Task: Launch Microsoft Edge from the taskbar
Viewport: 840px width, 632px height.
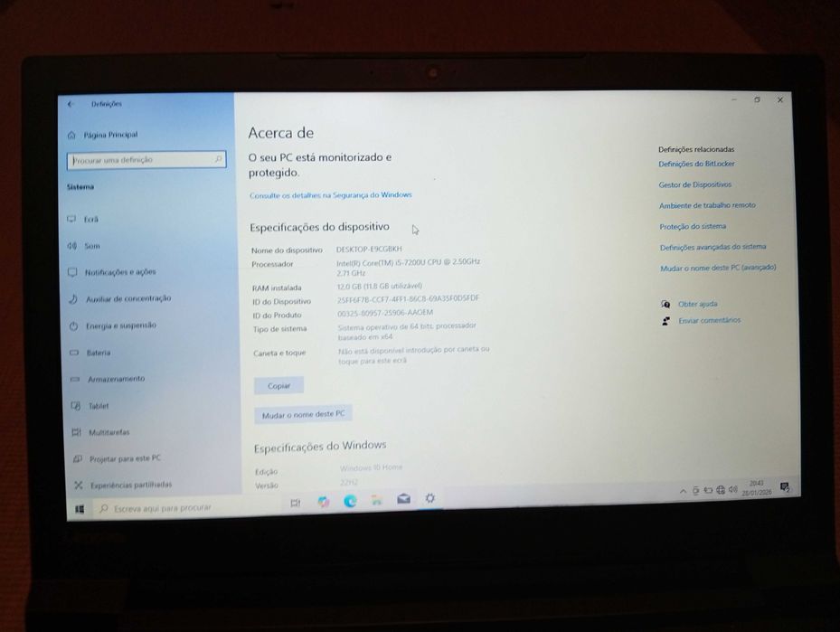Action: pyautogui.click(x=350, y=501)
